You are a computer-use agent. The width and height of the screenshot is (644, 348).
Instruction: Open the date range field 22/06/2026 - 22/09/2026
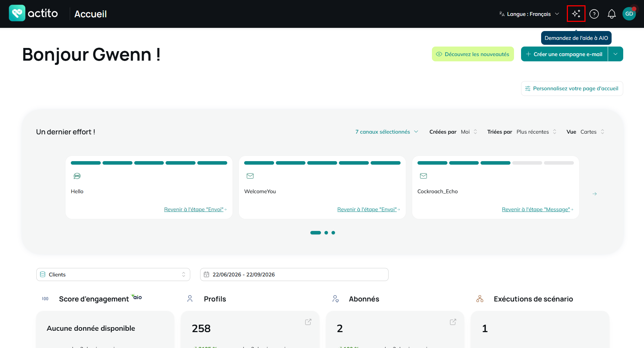click(294, 274)
